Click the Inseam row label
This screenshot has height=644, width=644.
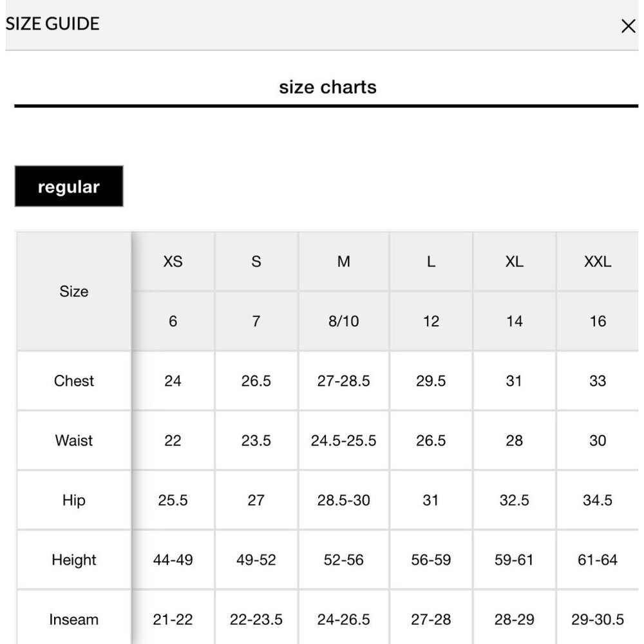pyautogui.click(x=74, y=619)
